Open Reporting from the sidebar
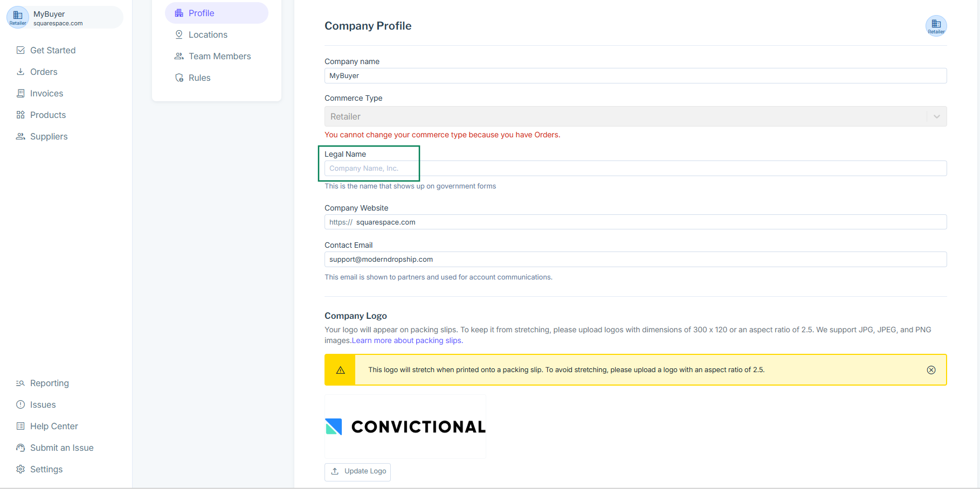 tap(49, 383)
